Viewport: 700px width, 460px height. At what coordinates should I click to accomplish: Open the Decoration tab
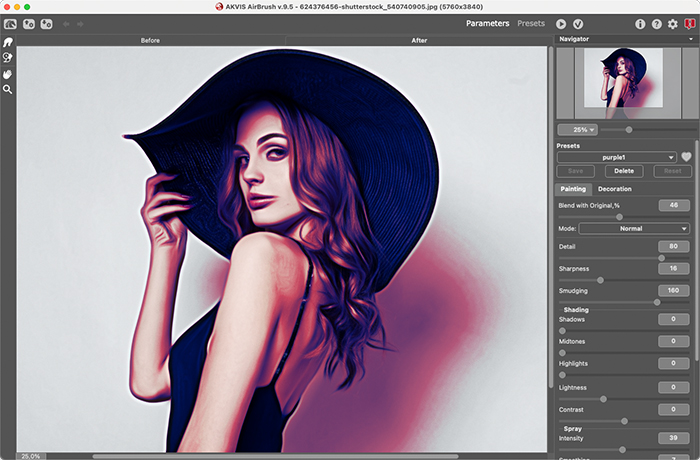pos(614,189)
